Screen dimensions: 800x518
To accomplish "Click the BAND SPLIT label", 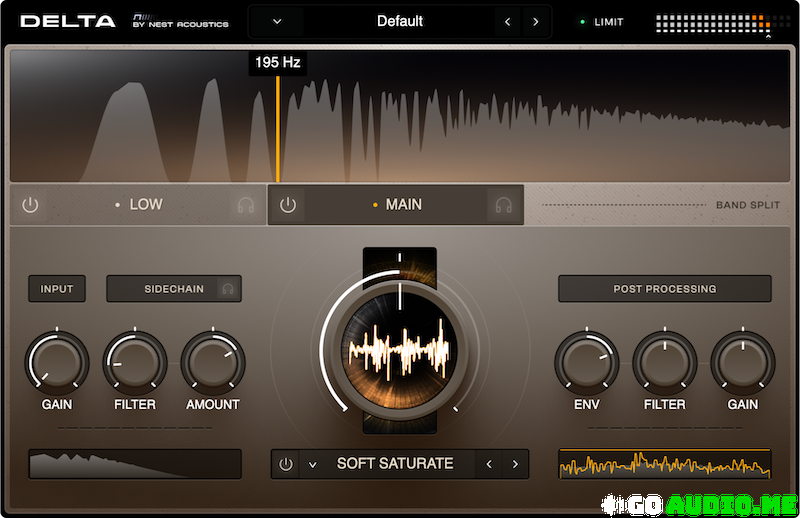I will point(747,205).
